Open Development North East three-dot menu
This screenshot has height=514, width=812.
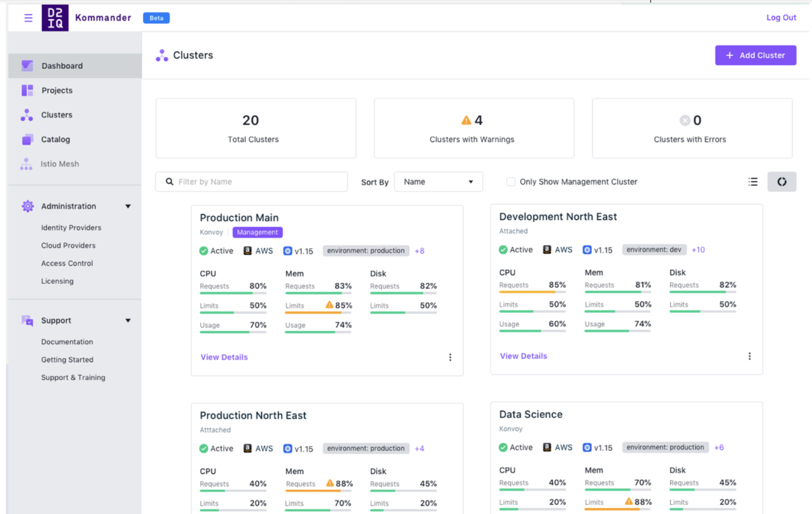click(x=749, y=356)
